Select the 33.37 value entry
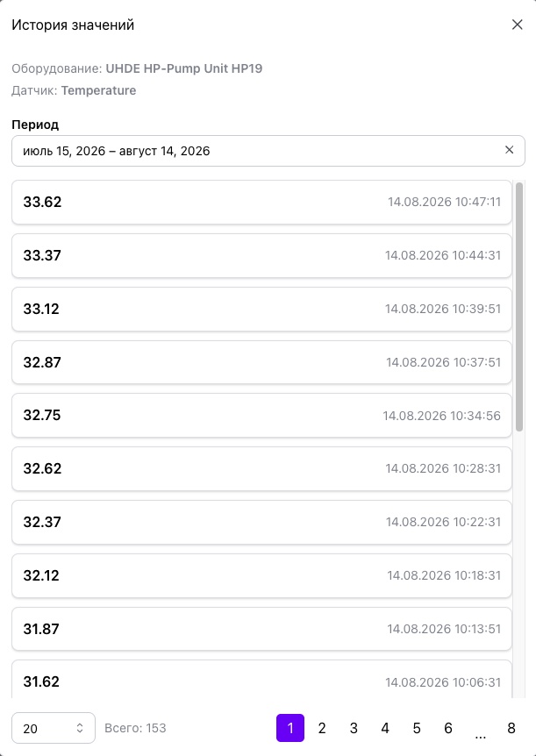 tap(261, 255)
